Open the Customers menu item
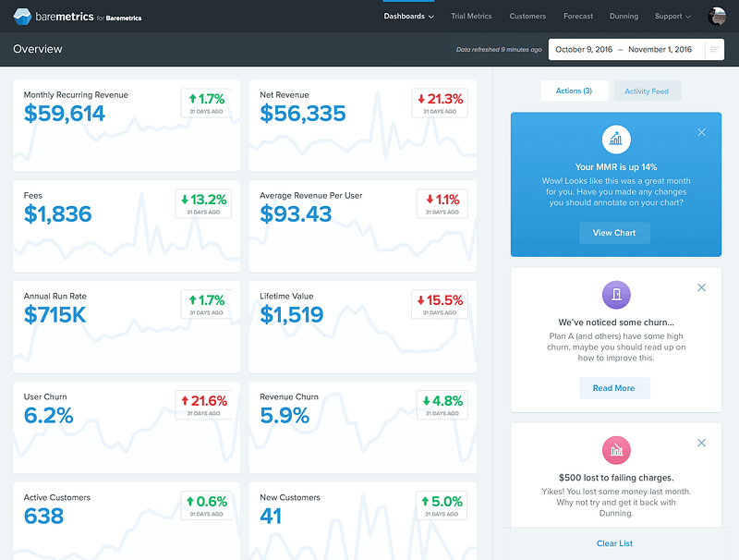 [x=527, y=16]
